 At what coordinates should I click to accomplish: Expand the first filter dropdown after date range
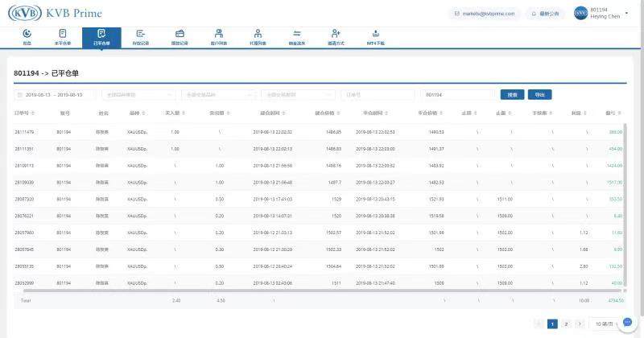[138, 94]
